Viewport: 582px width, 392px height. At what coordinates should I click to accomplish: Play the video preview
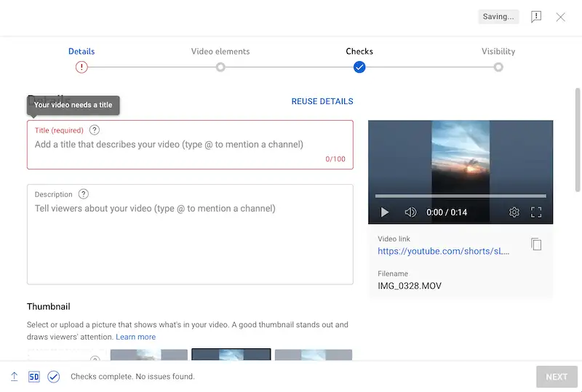click(x=385, y=212)
